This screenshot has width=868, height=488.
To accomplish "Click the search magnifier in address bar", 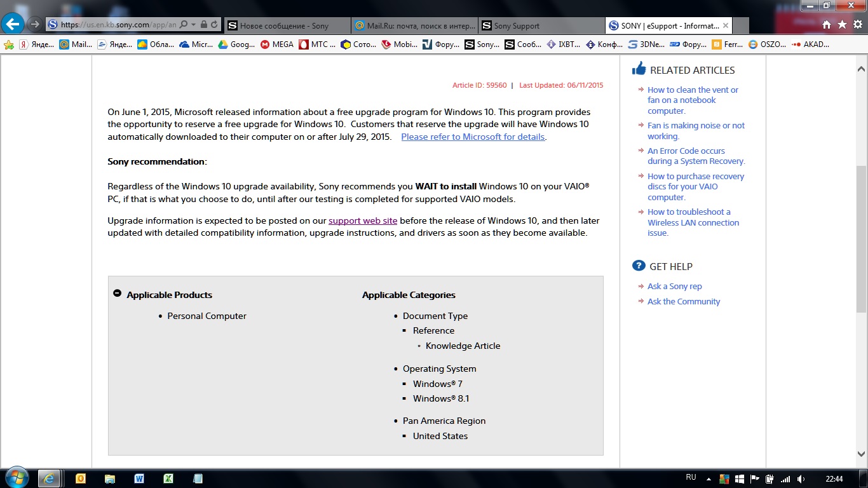I will pyautogui.click(x=184, y=25).
